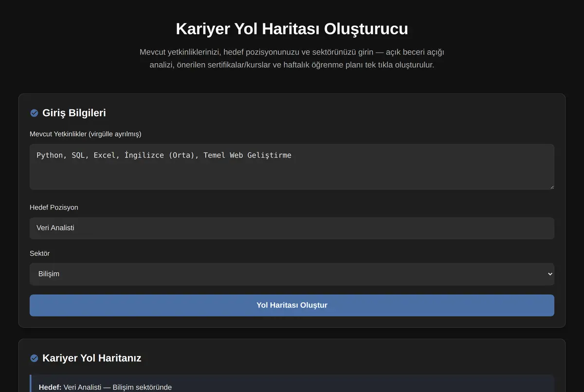584x392 pixels.
Task: Click the Hedef Pozisyon label
Action: 54,207
